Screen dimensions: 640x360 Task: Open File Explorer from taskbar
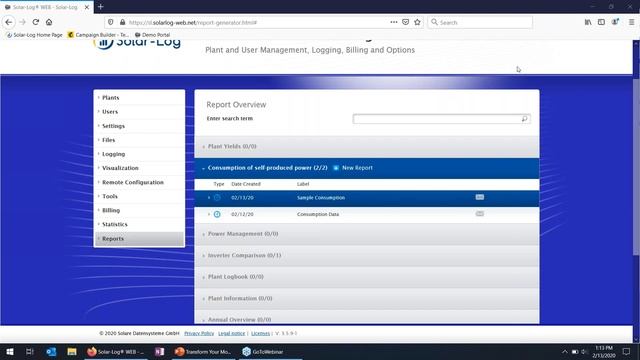[72, 351]
